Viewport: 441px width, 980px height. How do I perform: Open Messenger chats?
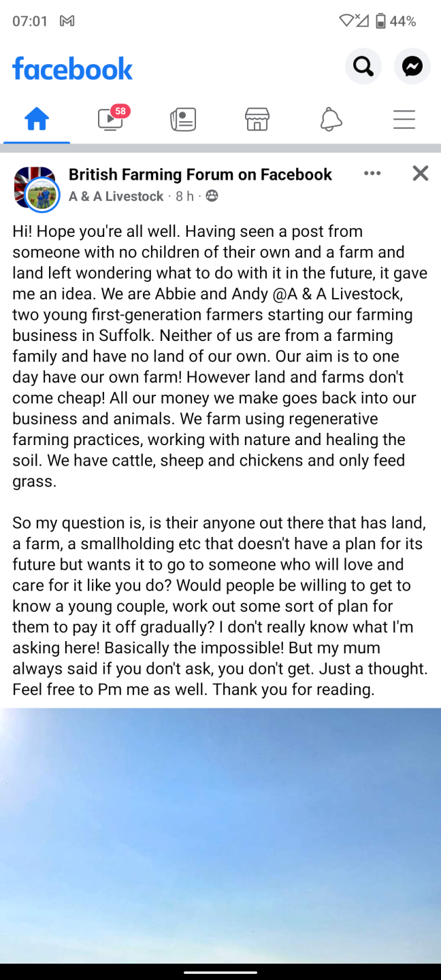tap(412, 67)
